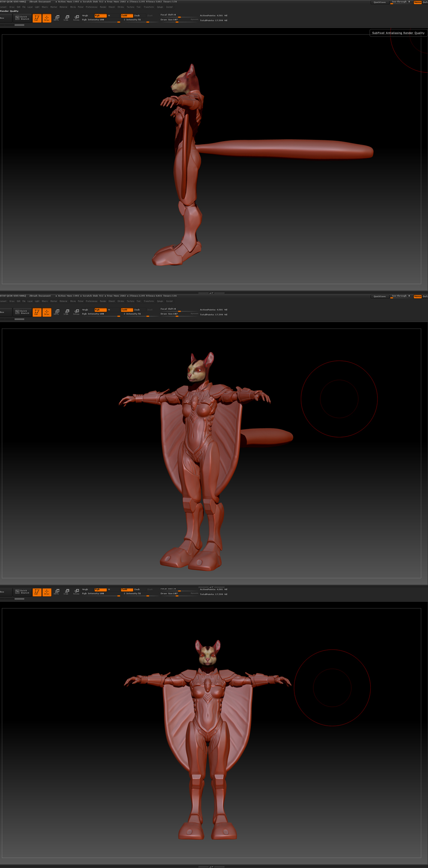The width and height of the screenshot is (428, 868).
Task: Open Quick Sketch in the side-view screenshot
Action: click(22, 18)
